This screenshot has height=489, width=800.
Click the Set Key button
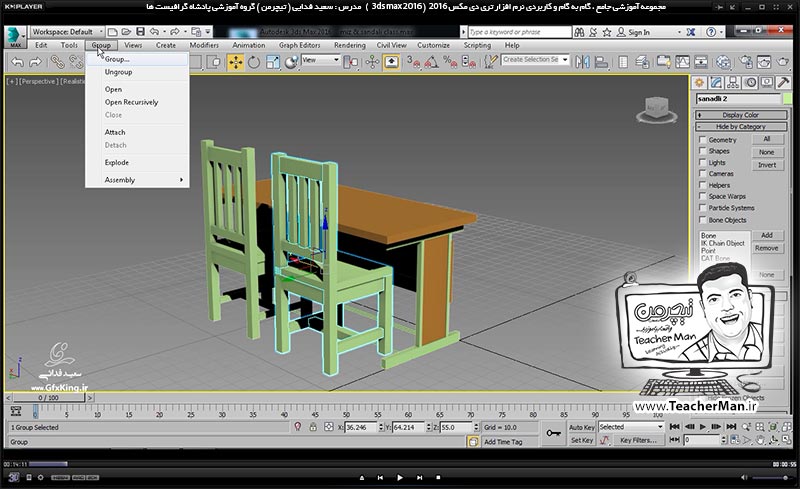pyautogui.click(x=582, y=440)
